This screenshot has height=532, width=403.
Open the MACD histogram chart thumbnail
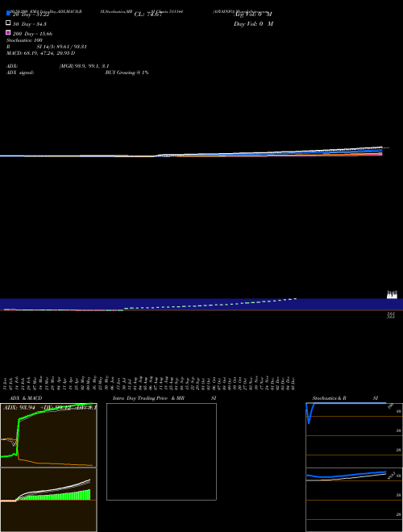[48, 500]
